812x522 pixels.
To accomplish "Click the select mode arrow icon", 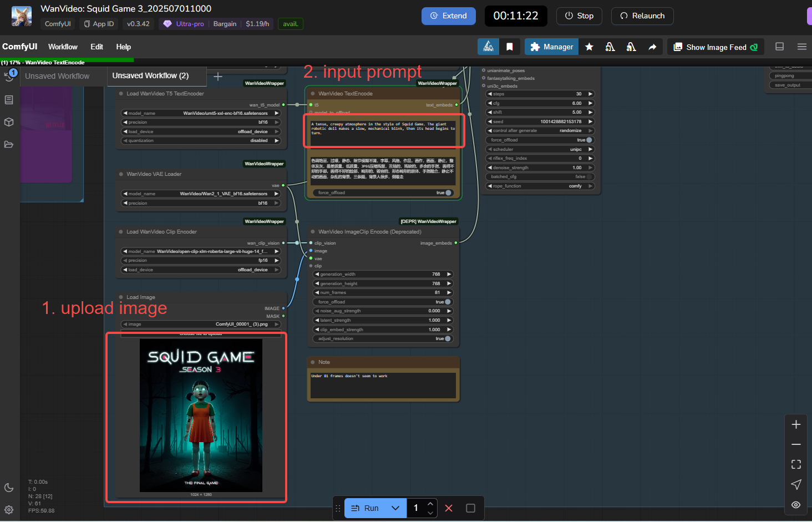I will (x=796, y=484).
